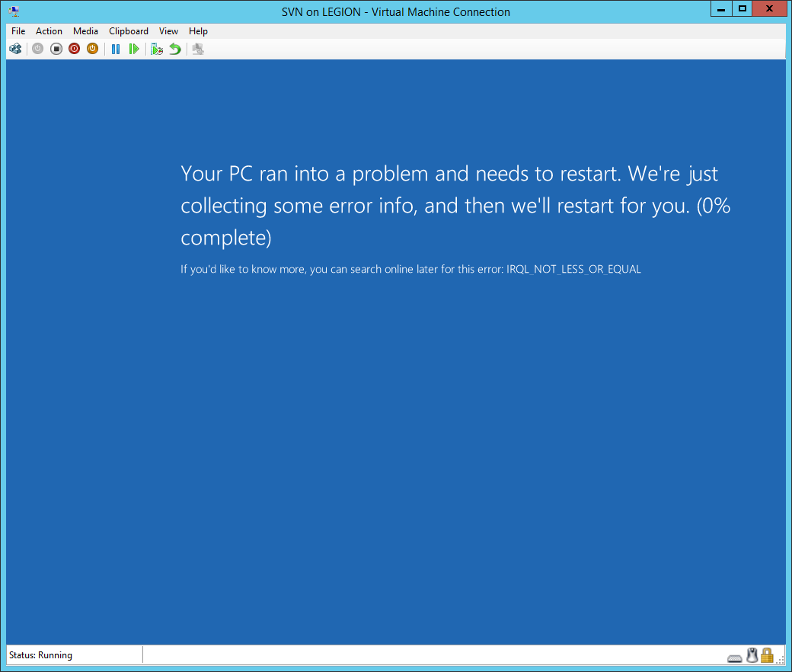Viewport: 792px width, 672px height.
Task: Create a checkpoint using the snapshot icon
Action: tap(157, 49)
